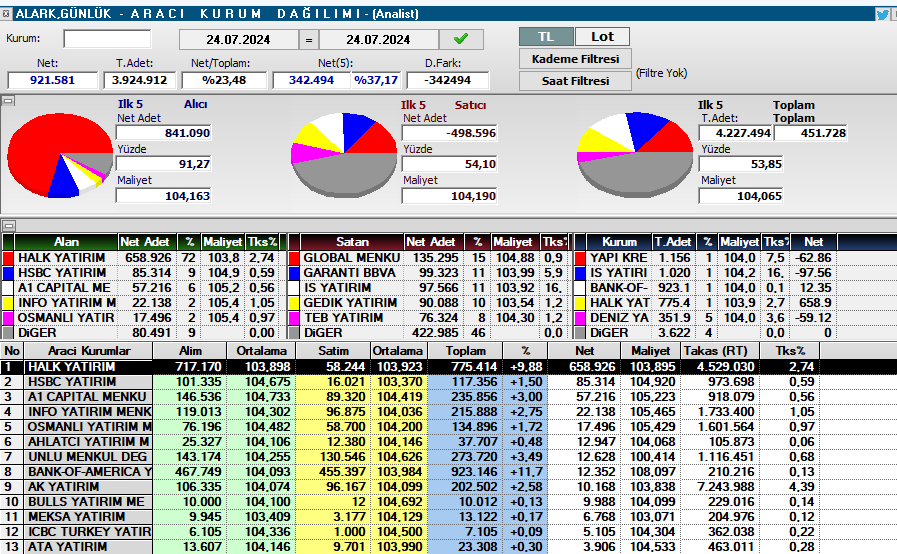The image size is (897, 554).
Task: Click GARANTI BBVA in sellers table
Action: [x=350, y=273]
